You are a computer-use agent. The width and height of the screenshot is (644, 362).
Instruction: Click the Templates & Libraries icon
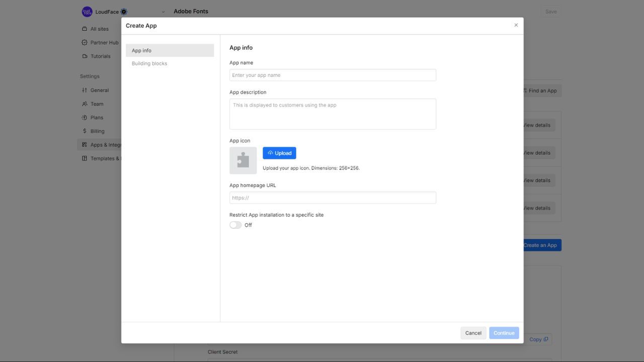pyautogui.click(x=84, y=158)
